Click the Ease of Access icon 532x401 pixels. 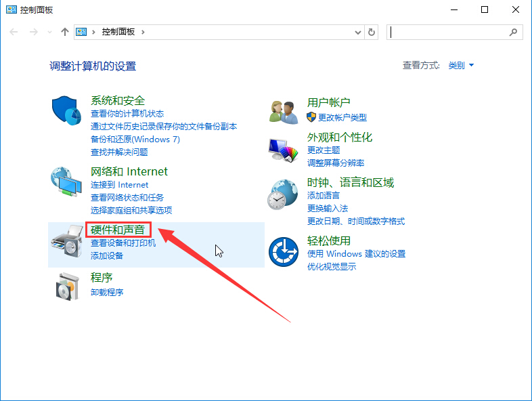(284, 253)
